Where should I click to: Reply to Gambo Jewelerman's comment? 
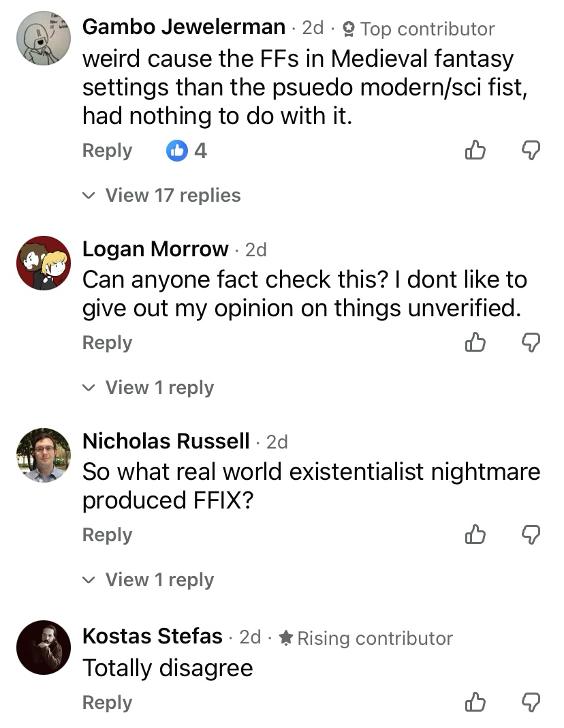(x=107, y=151)
